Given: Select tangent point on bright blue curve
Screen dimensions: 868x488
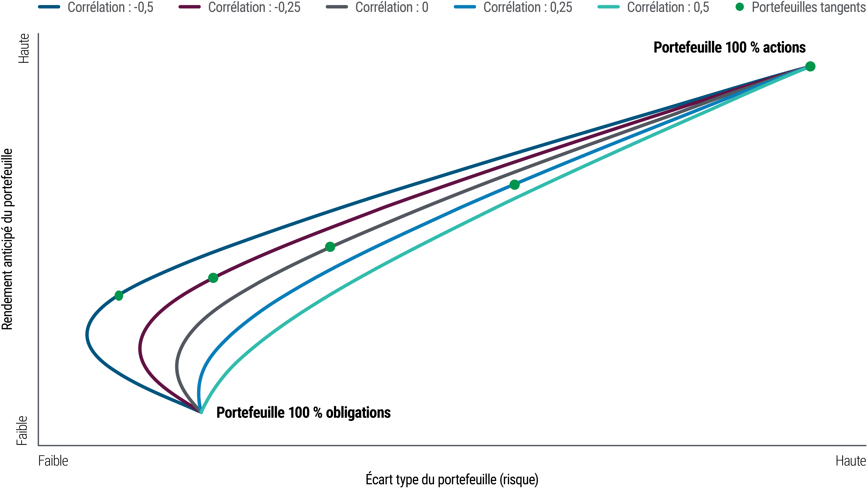Looking at the screenshot, I should click(514, 185).
